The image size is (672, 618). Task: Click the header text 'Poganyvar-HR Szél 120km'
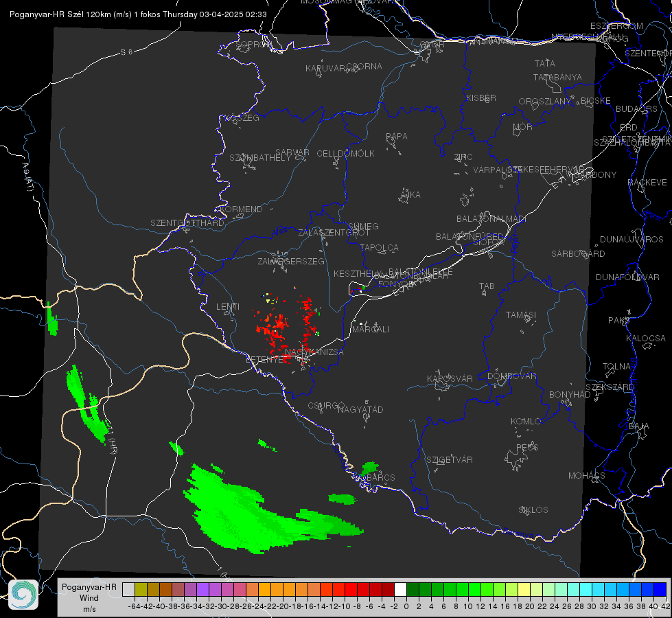[x=60, y=14]
